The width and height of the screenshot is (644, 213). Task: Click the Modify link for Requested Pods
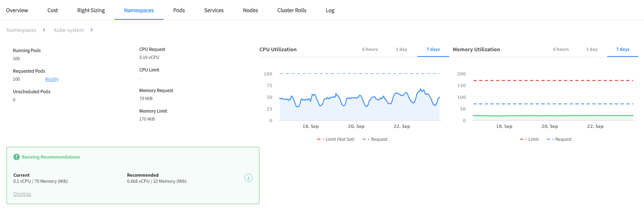pos(52,79)
